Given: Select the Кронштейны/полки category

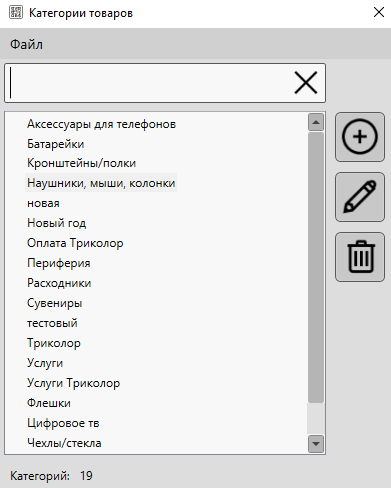Looking at the screenshot, I should point(81,163).
